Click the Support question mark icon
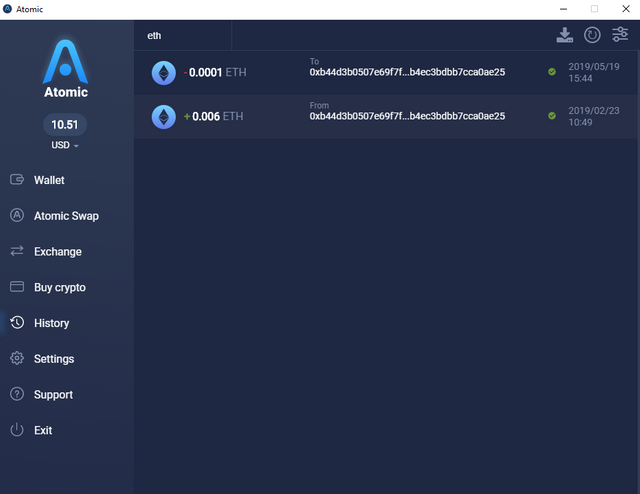Screen dimensions: 640x494 (x=17, y=394)
